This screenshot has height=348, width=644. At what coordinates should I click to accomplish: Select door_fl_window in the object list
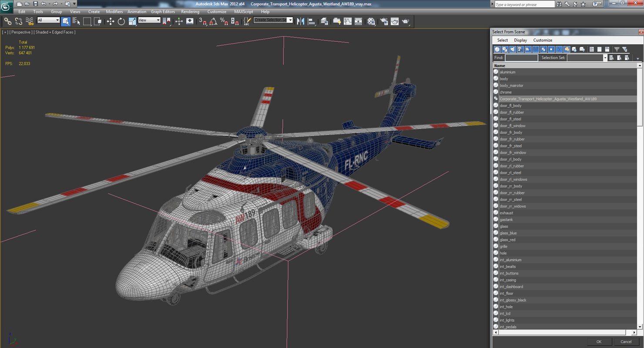coord(565,126)
